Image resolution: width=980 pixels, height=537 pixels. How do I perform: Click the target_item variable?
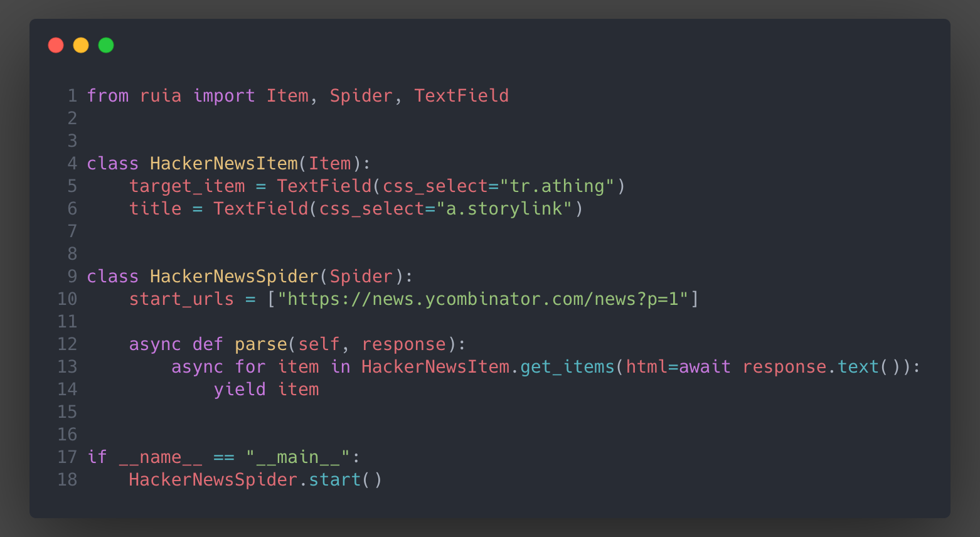[x=187, y=186]
